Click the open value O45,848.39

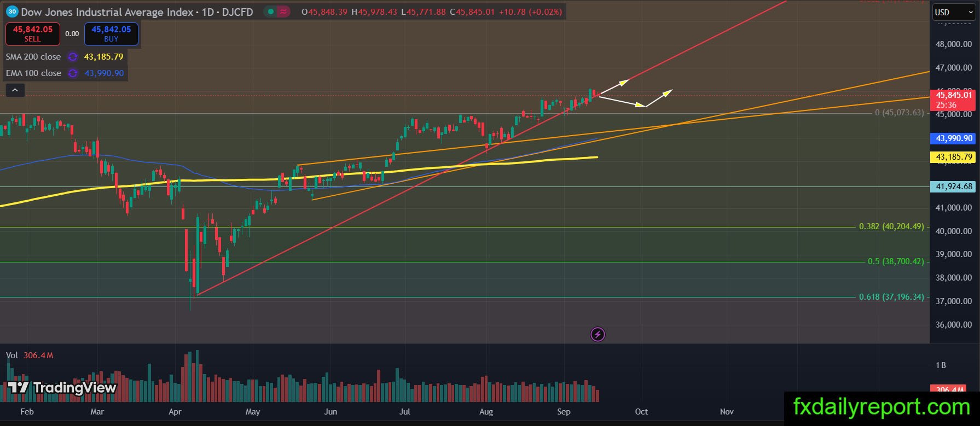pyautogui.click(x=324, y=11)
